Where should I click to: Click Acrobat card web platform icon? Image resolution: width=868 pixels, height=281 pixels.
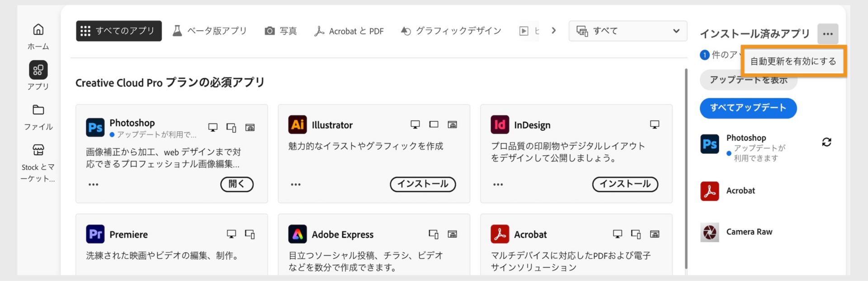tap(655, 234)
